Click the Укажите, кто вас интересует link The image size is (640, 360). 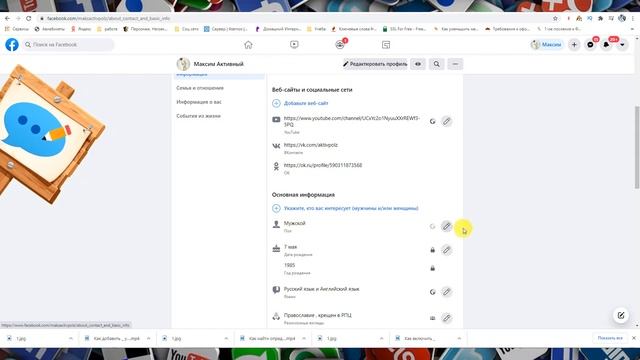[351, 208]
